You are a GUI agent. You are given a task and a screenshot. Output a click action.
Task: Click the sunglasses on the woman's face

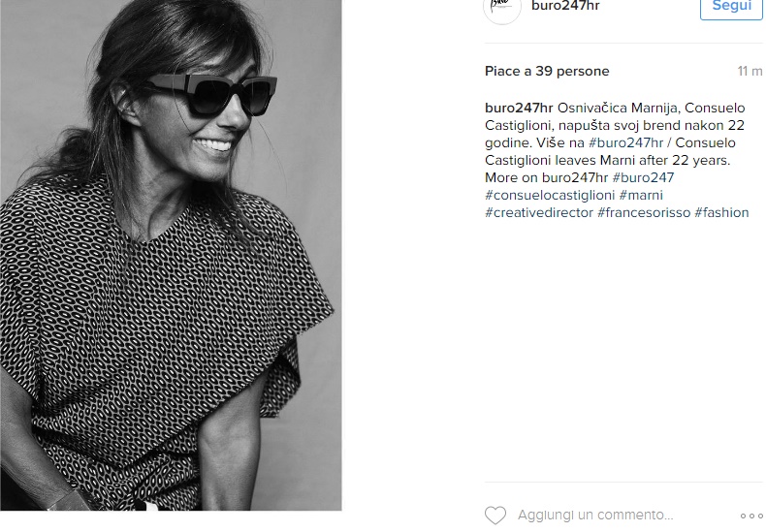[211, 95]
